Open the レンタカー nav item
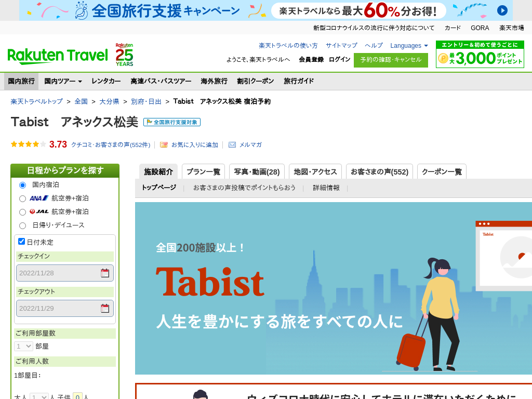The image size is (532, 399). (x=106, y=81)
